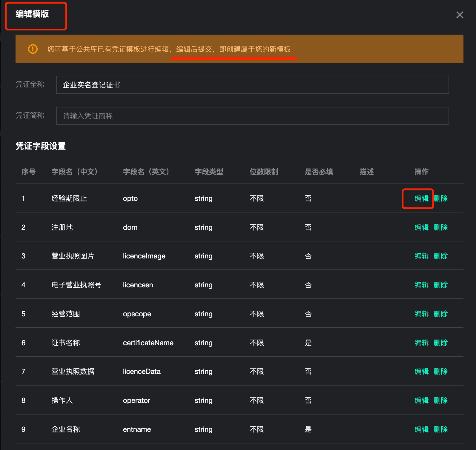Screen dimensions: 476x450
Task: Close the edit template dialog
Action: (460, 15)
